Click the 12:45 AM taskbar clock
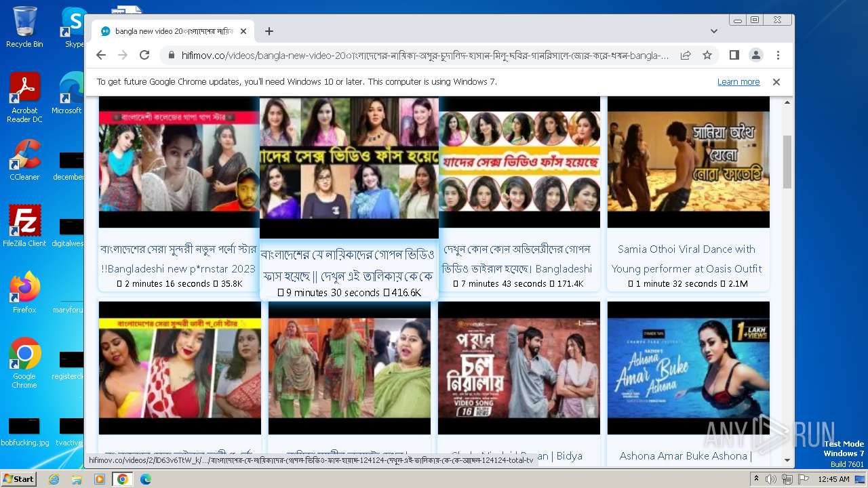The image size is (868, 488). [x=833, y=479]
